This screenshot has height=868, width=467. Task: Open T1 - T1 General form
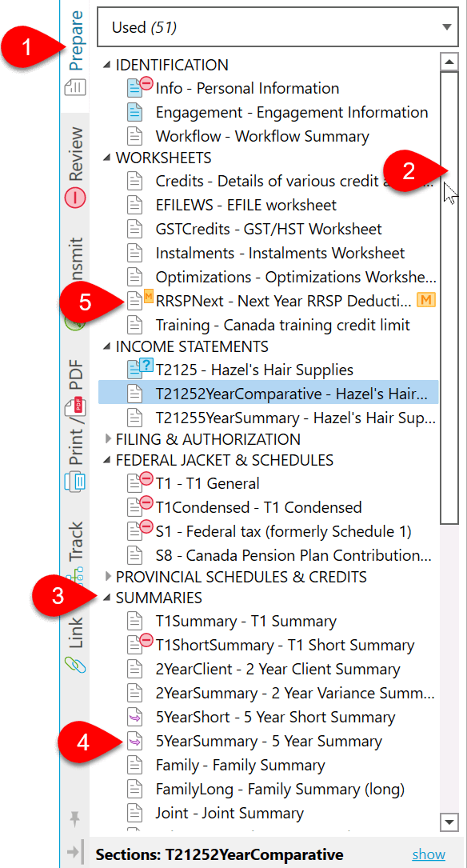[x=207, y=483]
